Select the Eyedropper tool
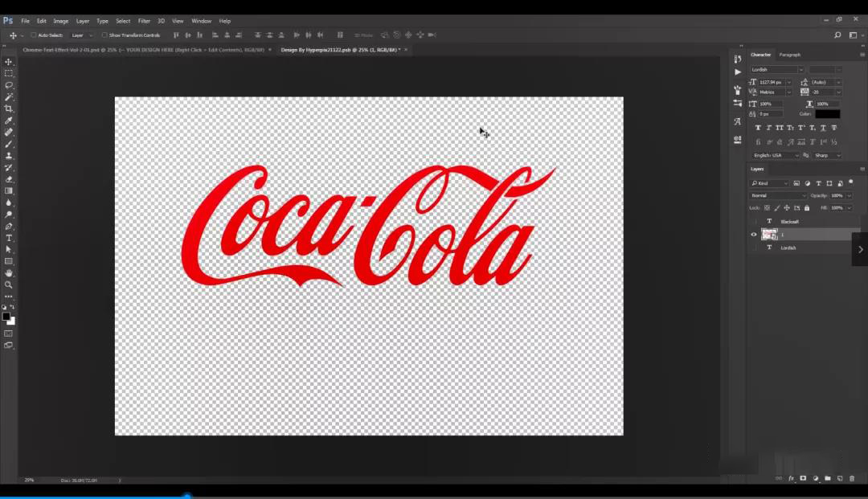This screenshot has height=499, width=868. [9, 121]
